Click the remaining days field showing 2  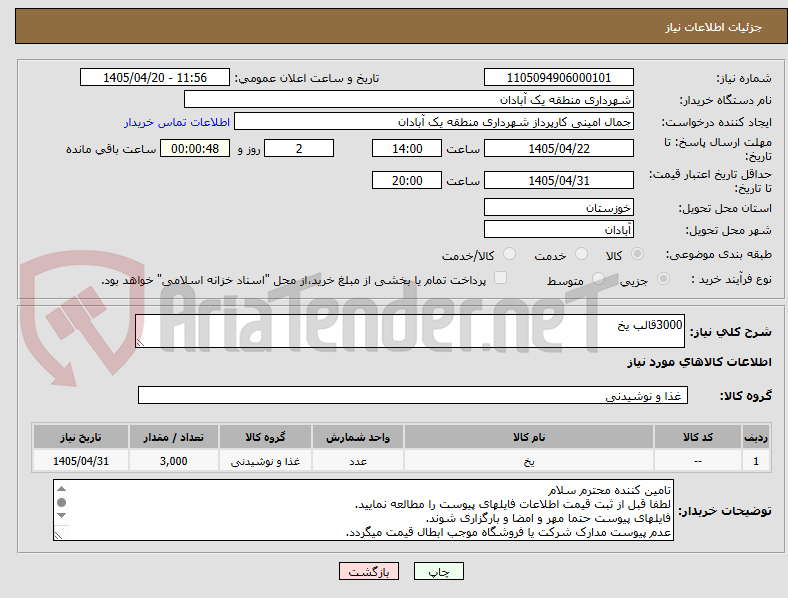299,148
